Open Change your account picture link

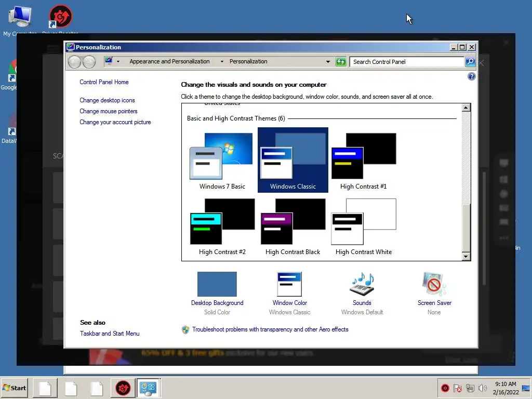pyautogui.click(x=115, y=122)
